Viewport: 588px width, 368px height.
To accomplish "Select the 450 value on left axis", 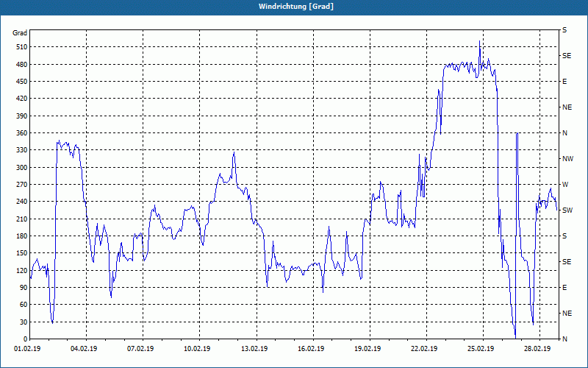I will click(x=22, y=82).
